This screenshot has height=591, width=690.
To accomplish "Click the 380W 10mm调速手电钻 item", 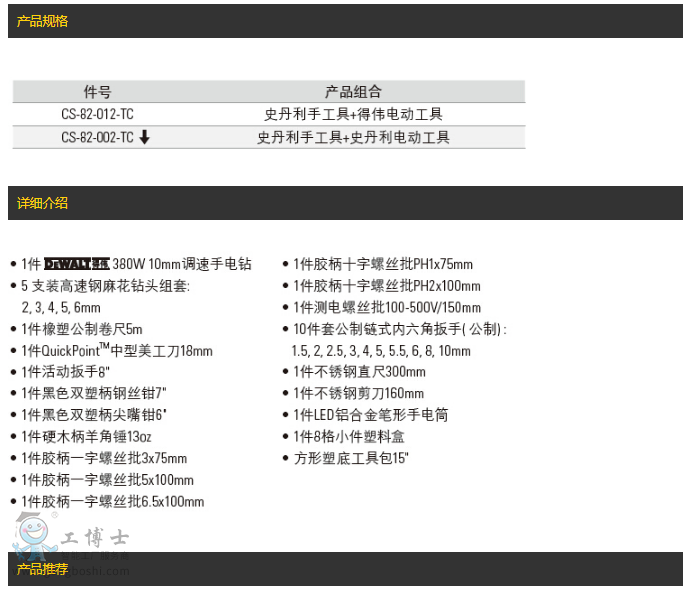I will [182, 265].
